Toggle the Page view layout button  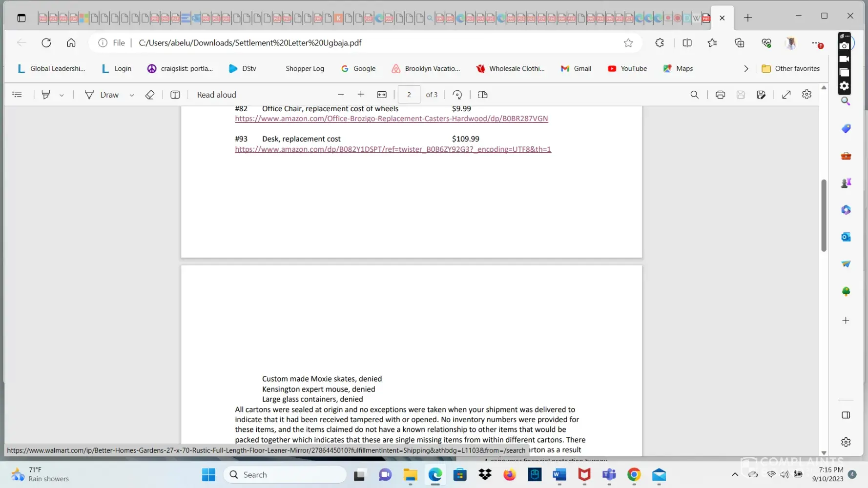tap(483, 95)
